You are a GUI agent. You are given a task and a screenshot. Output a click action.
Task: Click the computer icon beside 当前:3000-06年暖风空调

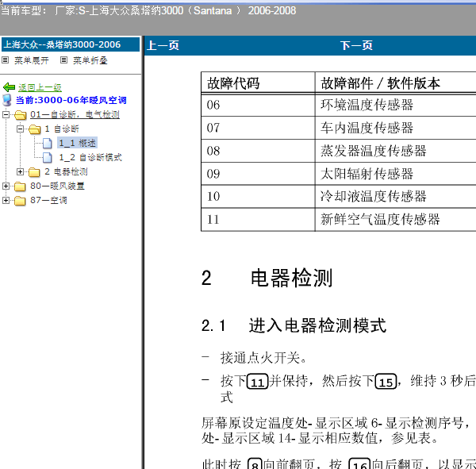click(x=6, y=100)
